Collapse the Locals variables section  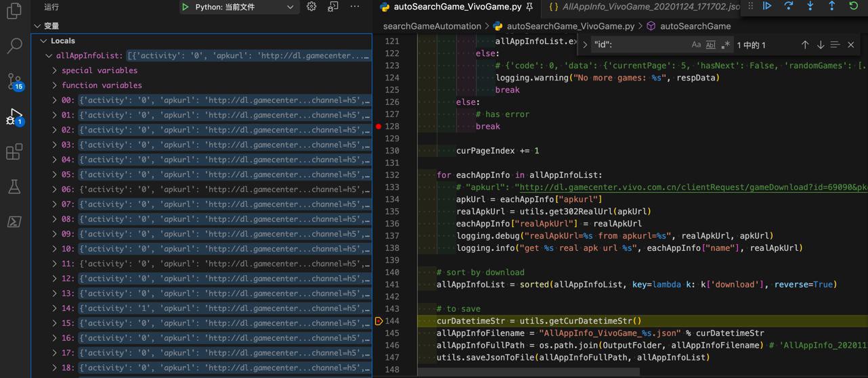pyautogui.click(x=44, y=41)
